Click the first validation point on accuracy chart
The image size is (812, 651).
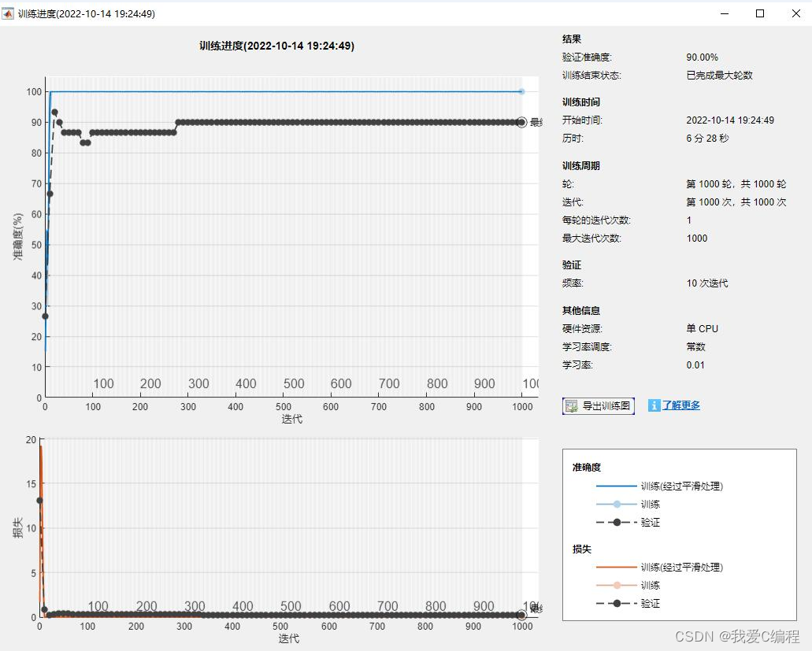coord(45,316)
